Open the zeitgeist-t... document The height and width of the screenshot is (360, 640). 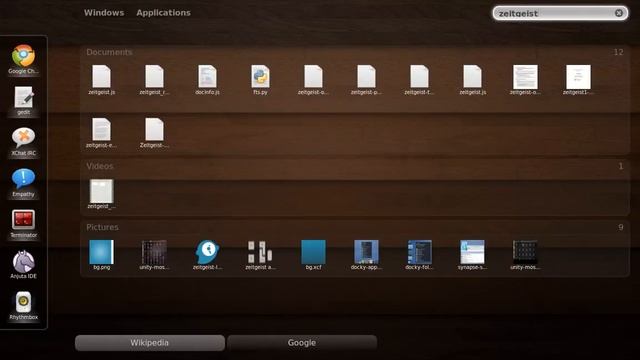(x=419, y=80)
